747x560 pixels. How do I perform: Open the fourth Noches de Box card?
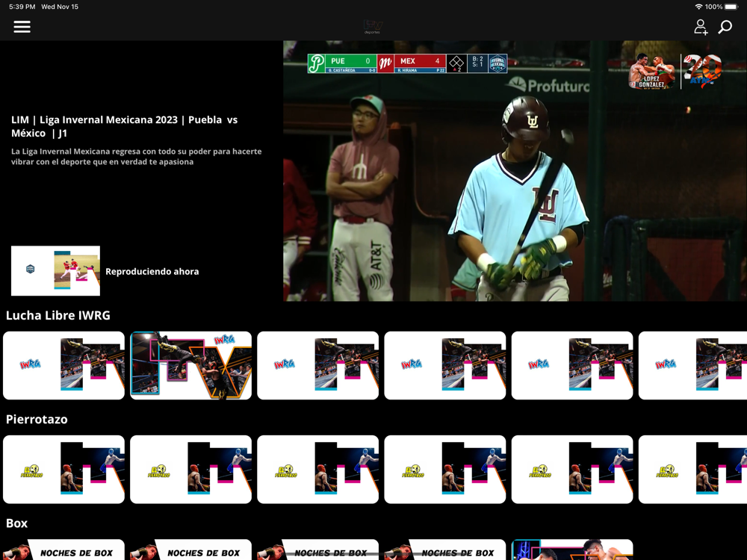pos(445,550)
